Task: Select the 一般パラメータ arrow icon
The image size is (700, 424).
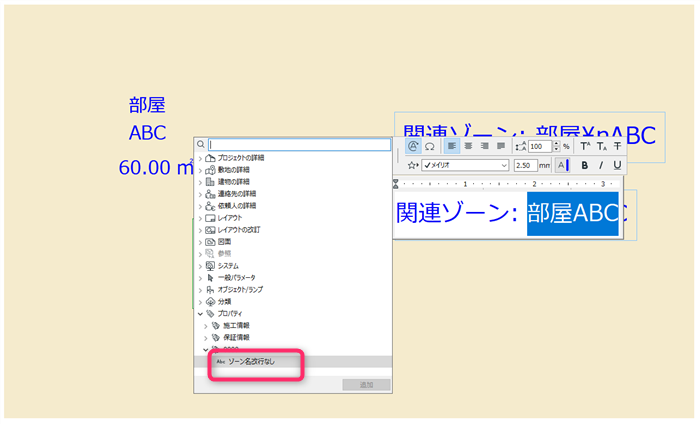Action: click(210, 278)
